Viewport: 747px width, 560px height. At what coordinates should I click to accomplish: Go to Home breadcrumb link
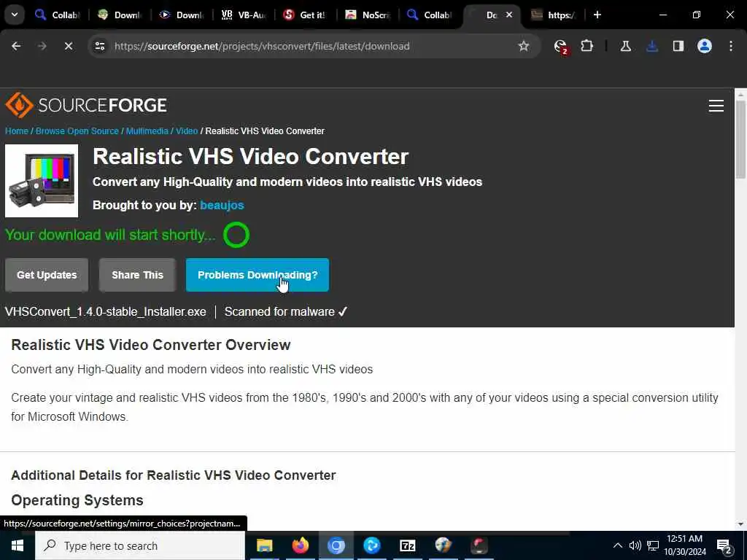pos(17,131)
